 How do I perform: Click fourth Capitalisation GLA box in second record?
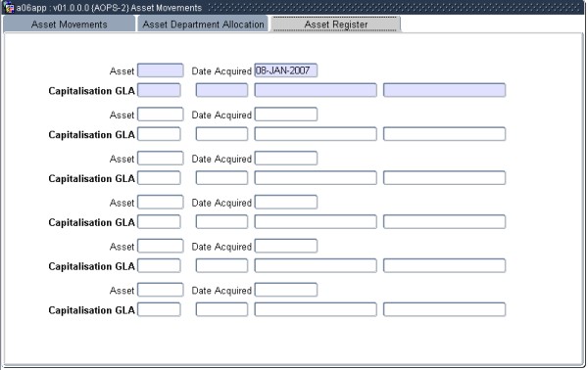[x=444, y=134]
